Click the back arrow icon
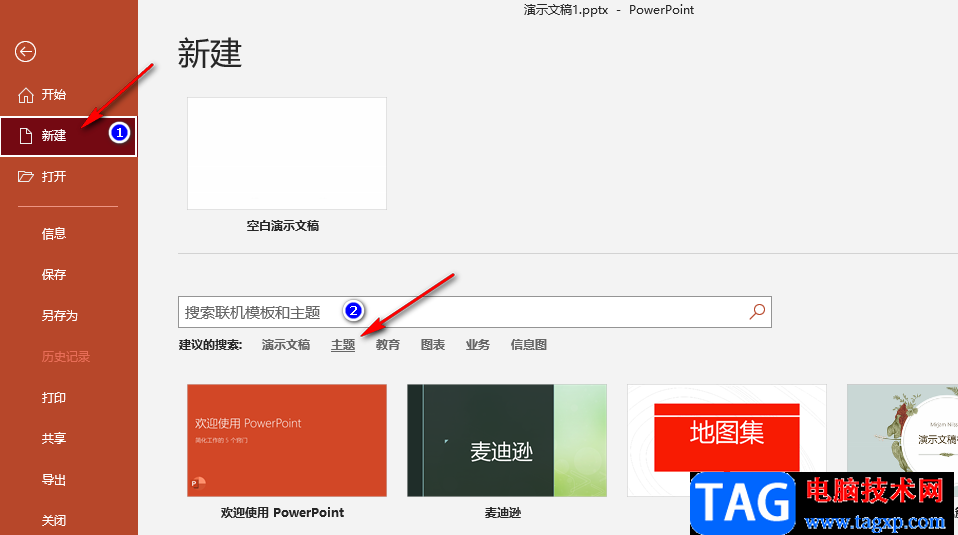958x535 pixels. pyautogui.click(x=25, y=51)
